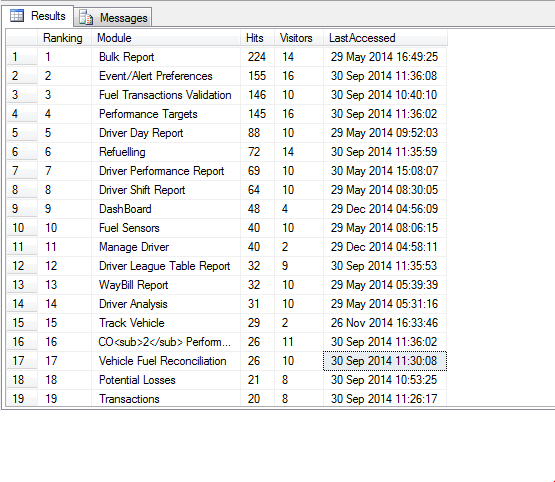Viewport: 555px width, 482px height.
Task: Click the Visitors value 11
Action: pyautogui.click(x=299, y=342)
